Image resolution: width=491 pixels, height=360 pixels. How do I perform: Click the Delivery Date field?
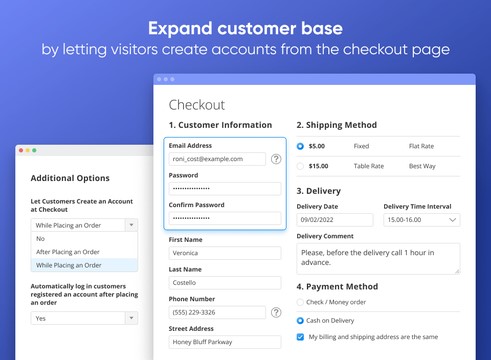click(x=335, y=220)
